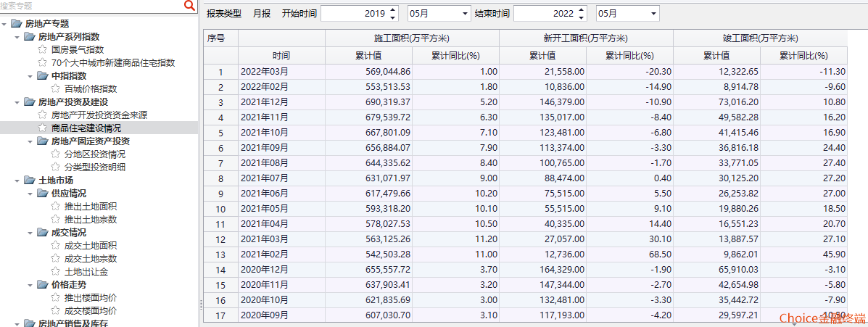
Task: Click the 施工面积(万平方米) column header
Action: 412,38
